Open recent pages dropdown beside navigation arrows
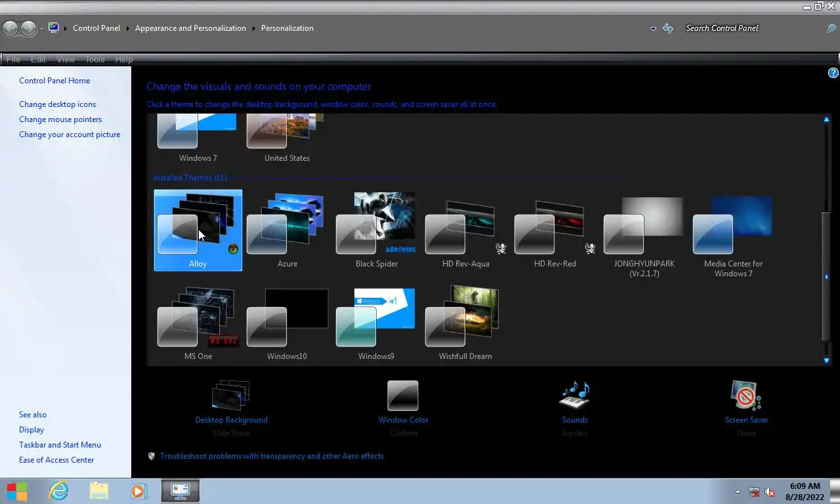 [41, 29]
